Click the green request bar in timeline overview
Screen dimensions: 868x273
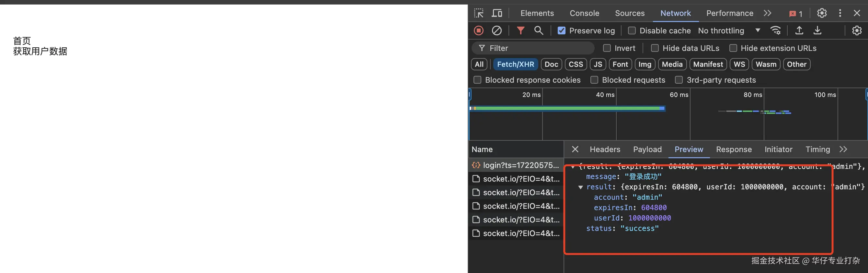click(x=567, y=108)
